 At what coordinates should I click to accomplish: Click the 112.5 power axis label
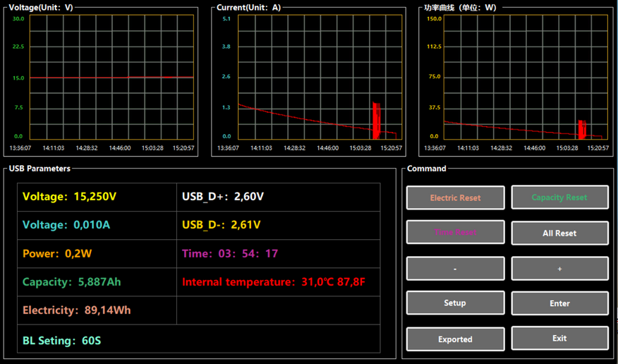435,47
